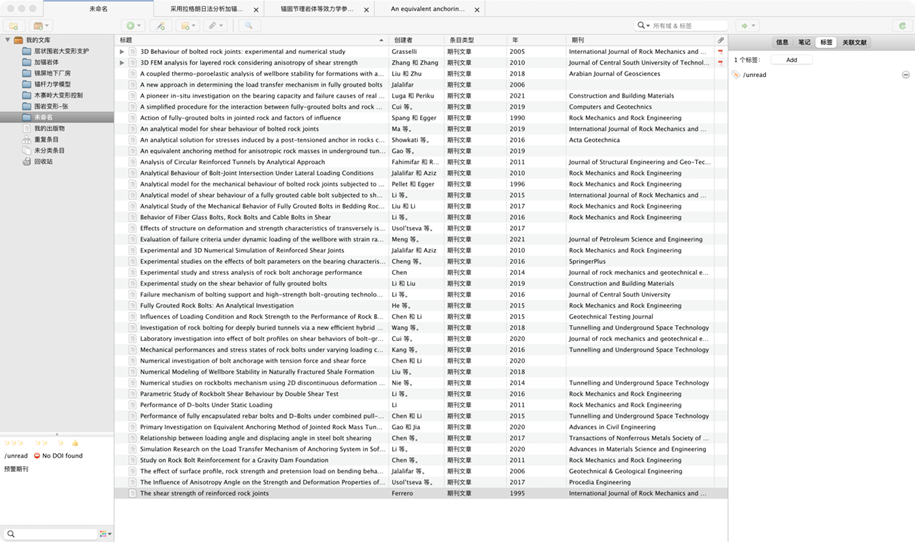Select the Analysis of Circular Reinforced Tunnels row

coord(421,162)
